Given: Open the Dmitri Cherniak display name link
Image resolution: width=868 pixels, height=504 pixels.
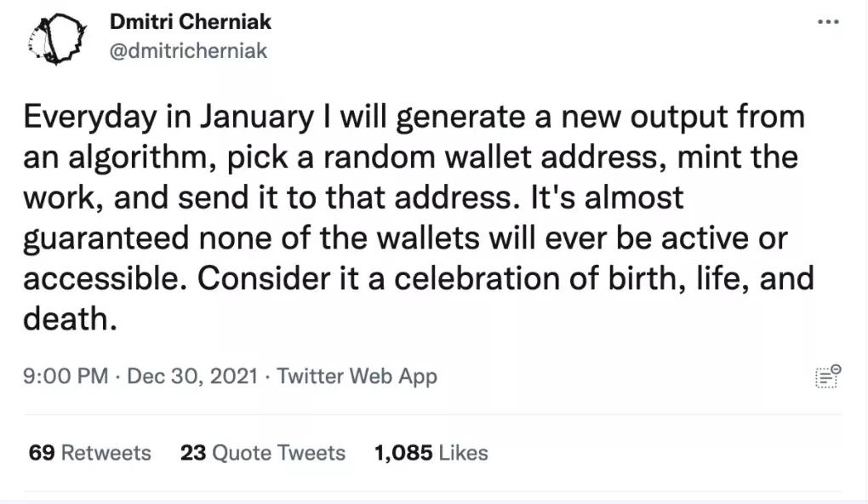Looking at the screenshot, I should coord(191,21).
